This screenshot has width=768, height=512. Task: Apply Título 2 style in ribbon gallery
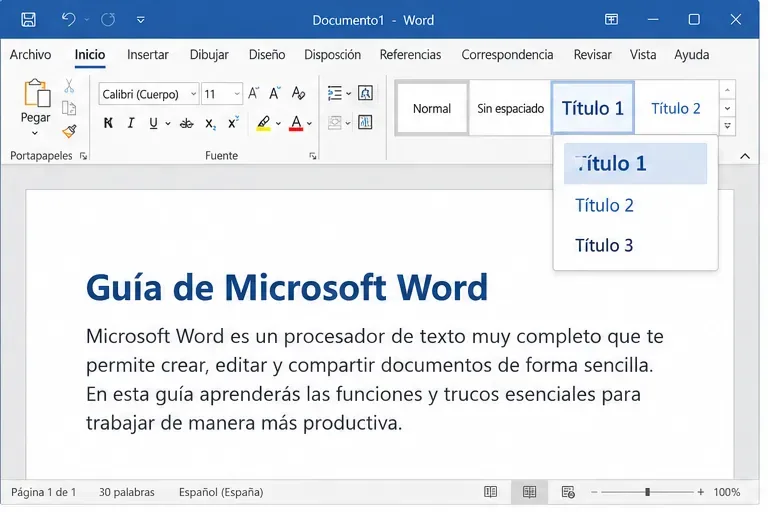coord(676,108)
